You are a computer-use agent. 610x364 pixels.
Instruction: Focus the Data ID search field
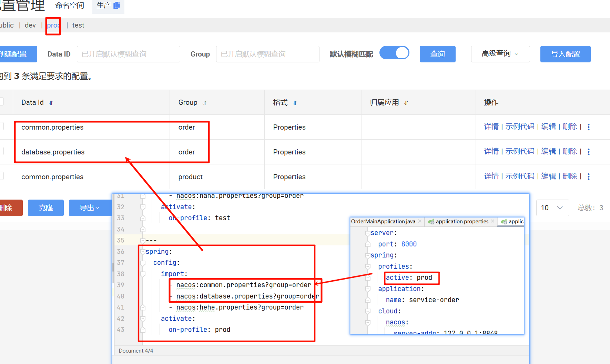click(129, 54)
